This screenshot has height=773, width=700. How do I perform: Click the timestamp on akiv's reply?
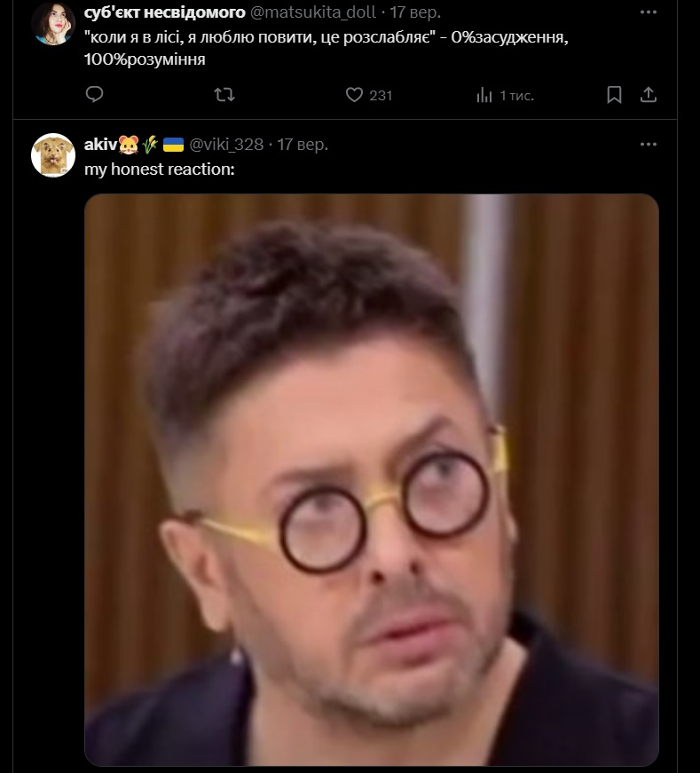pyautogui.click(x=303, y=144)
